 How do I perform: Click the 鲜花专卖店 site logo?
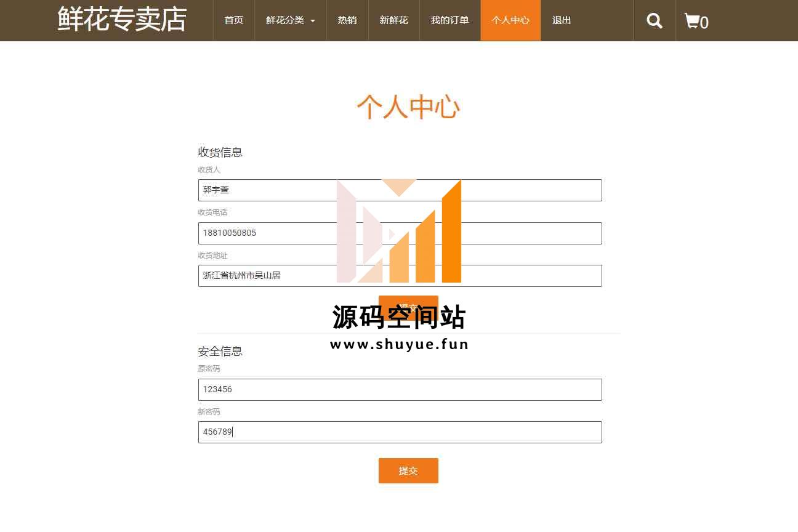tap(122, 19)
